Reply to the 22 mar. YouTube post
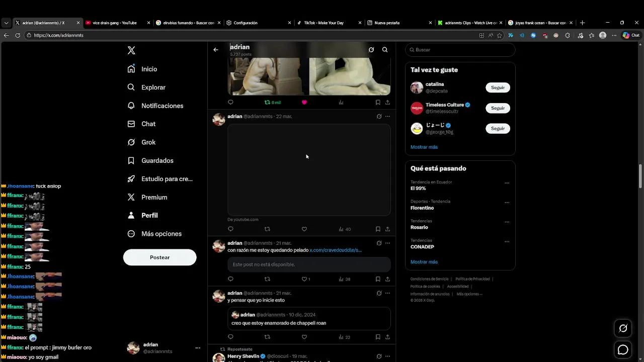The height and width of the screenshot is (362, 644). [230, 229]
